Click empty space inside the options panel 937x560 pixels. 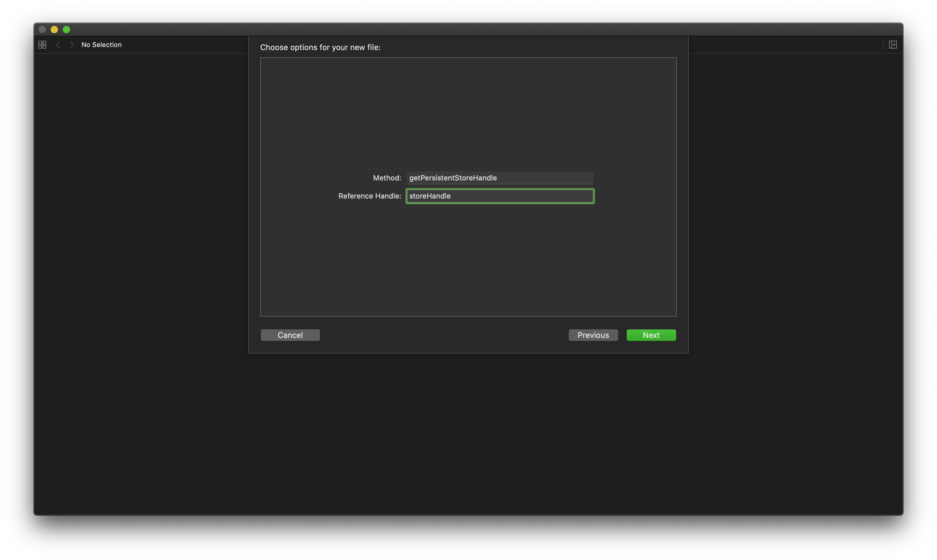click(x=468, y=113)
